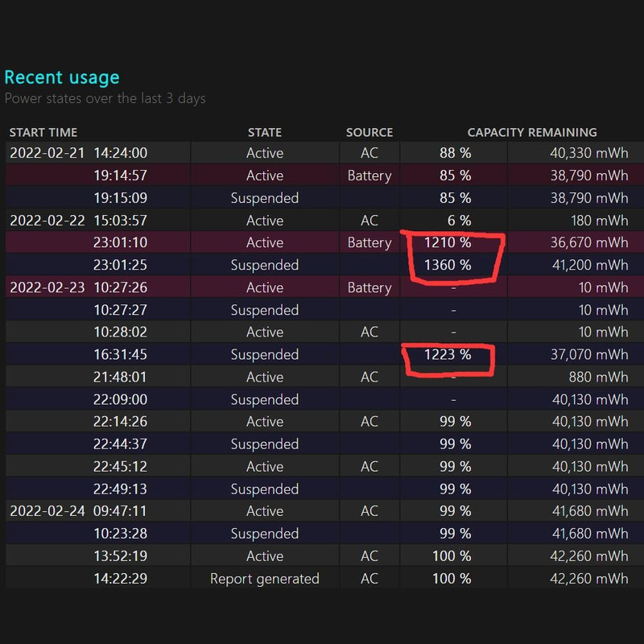Click the SOURCE column header
Viewport: 644px width, 644px height.
369,132
